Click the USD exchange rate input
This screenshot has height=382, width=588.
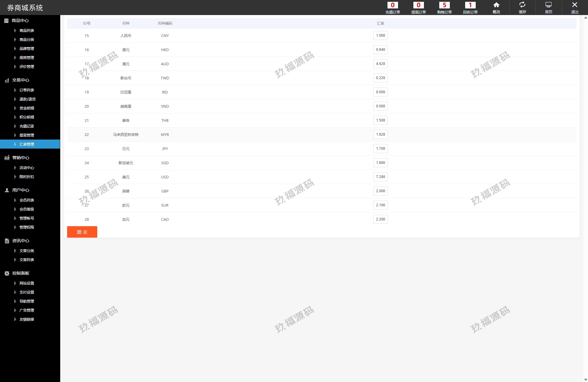tap(380, 177)
